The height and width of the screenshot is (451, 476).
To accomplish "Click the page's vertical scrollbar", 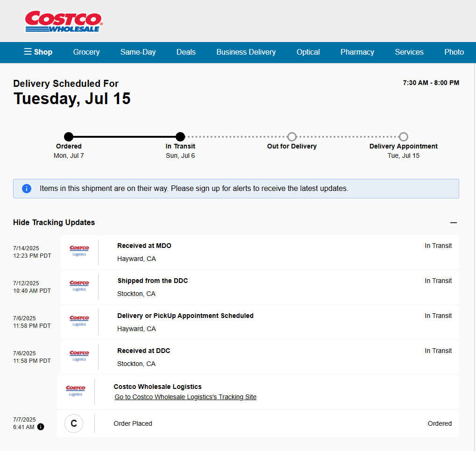I will coord(475,257).
